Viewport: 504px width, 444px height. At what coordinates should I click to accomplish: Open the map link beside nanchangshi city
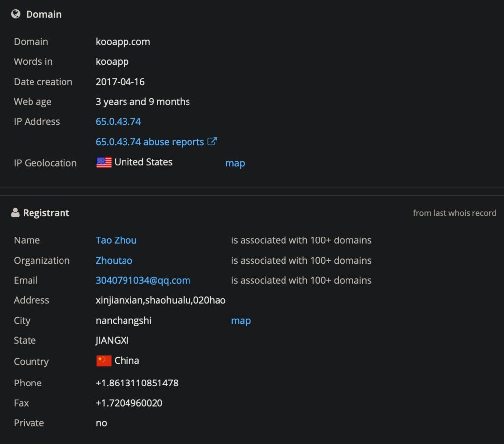click(241, 321)
